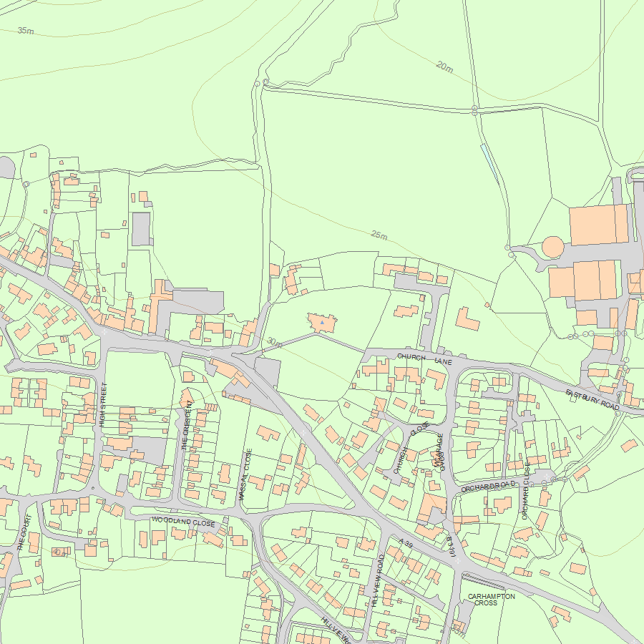Click the ORCHARD ROAD street label

pos(488,487)
